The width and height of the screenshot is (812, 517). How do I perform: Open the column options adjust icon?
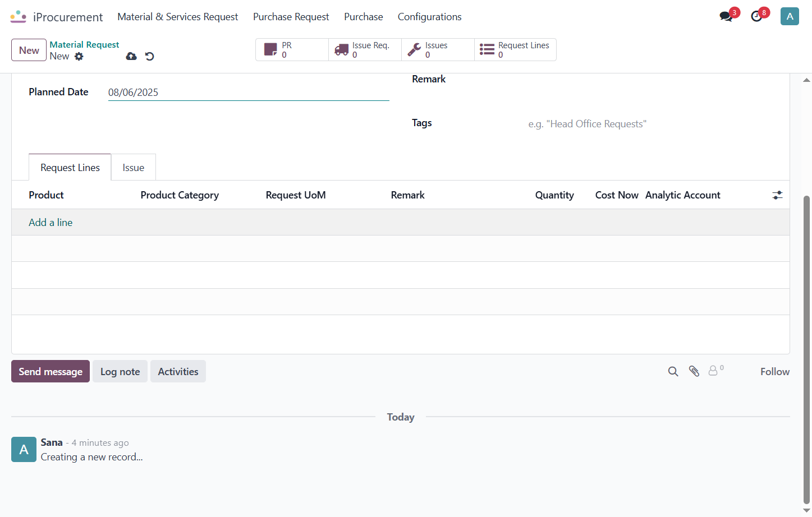(777, 195)
